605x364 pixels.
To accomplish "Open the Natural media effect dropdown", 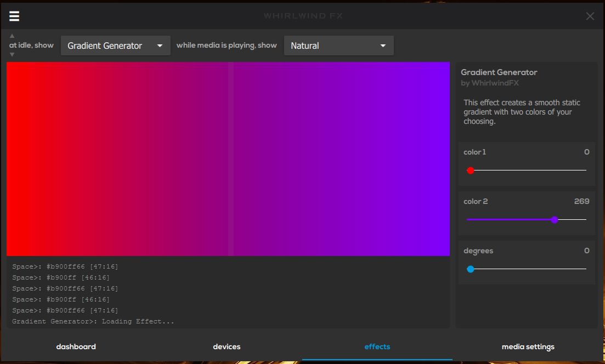I will click(x=338, y=46).
